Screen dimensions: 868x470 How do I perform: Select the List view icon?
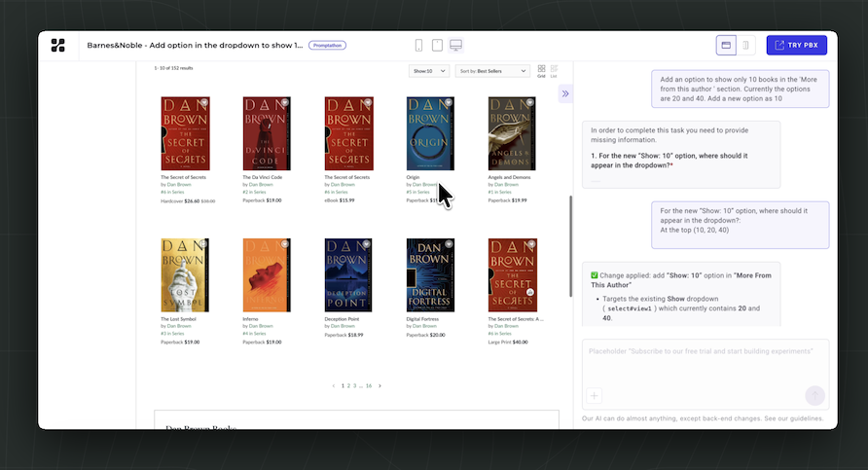554,71
